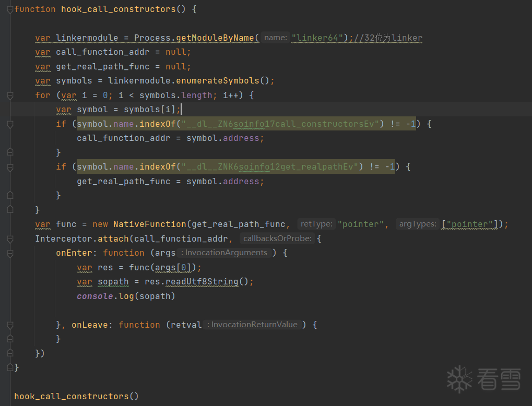Collapse the first if block fold marker

[x=10, y=124]
